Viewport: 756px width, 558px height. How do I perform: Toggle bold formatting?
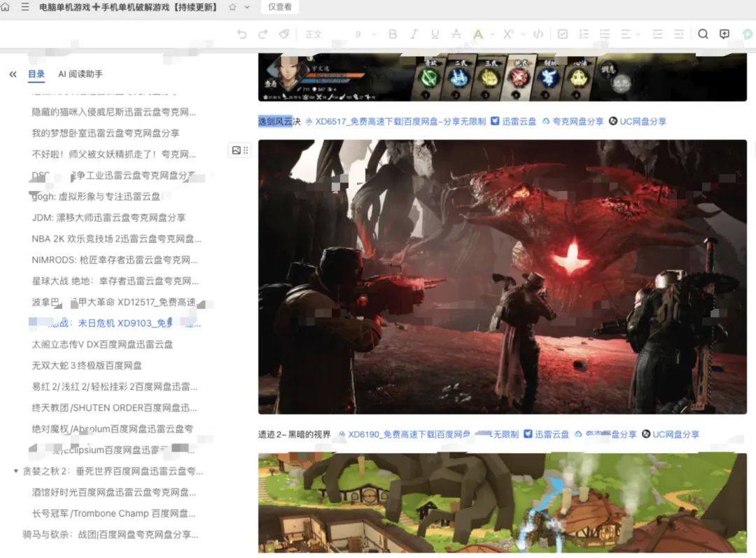393,34
